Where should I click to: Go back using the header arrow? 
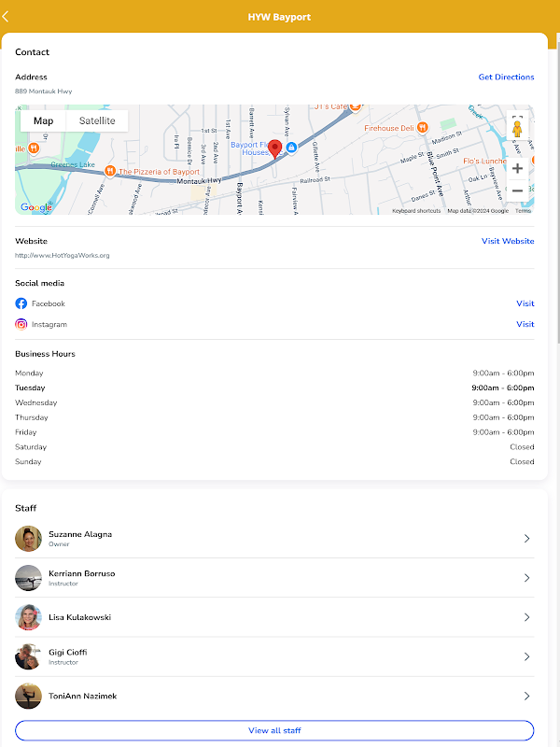[x=6, y=17]
